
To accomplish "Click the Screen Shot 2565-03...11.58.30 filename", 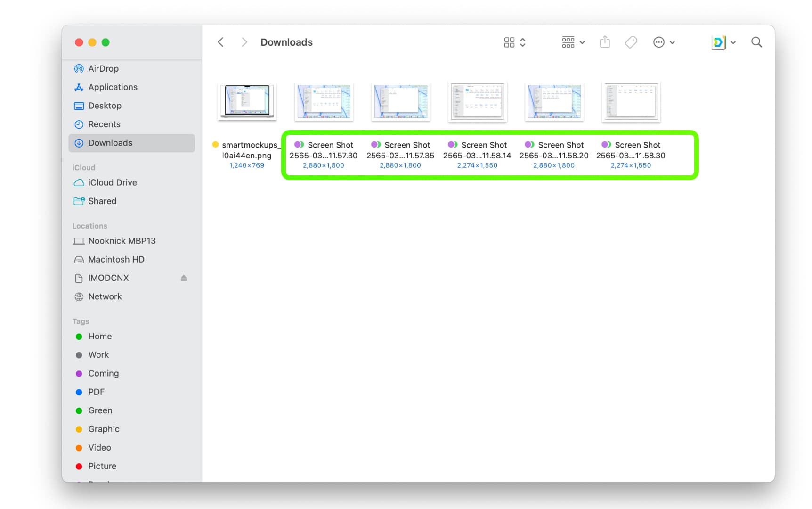I will point(631,150).
